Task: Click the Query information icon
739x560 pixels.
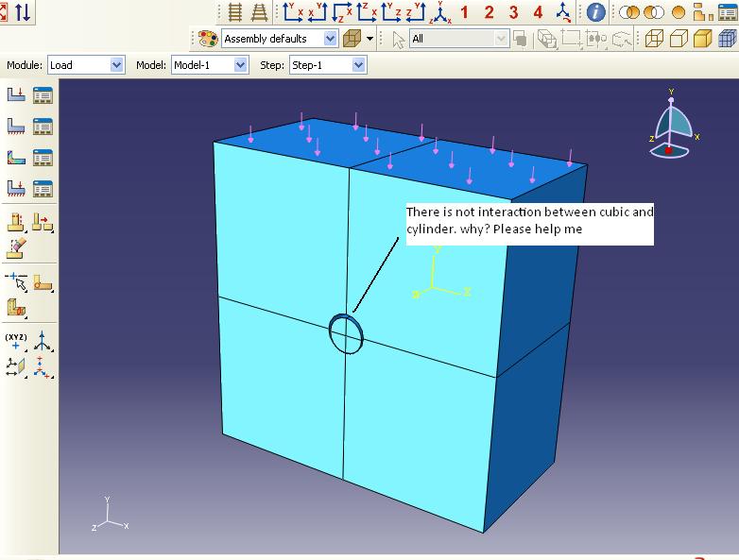Action: point(595,12)
